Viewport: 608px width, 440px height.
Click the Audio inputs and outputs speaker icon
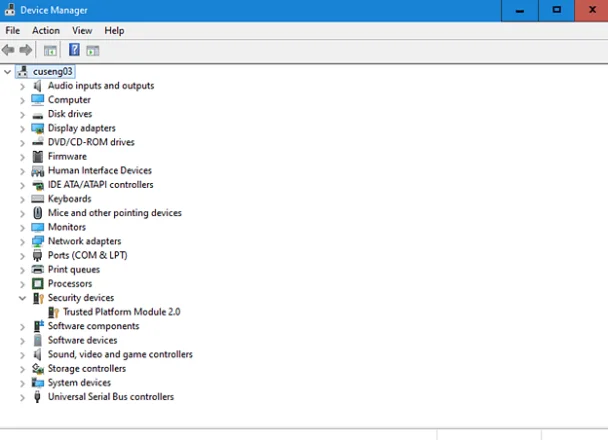(38, 86)
